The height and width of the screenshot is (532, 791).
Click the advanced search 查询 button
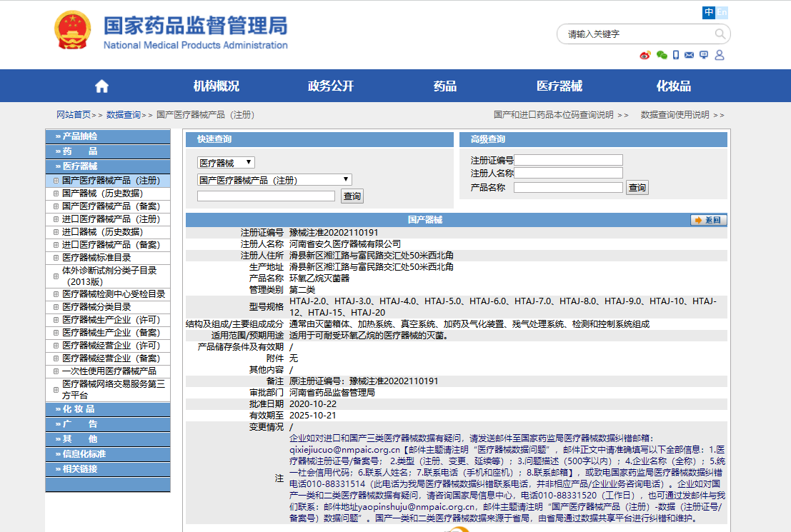point(637,188)
